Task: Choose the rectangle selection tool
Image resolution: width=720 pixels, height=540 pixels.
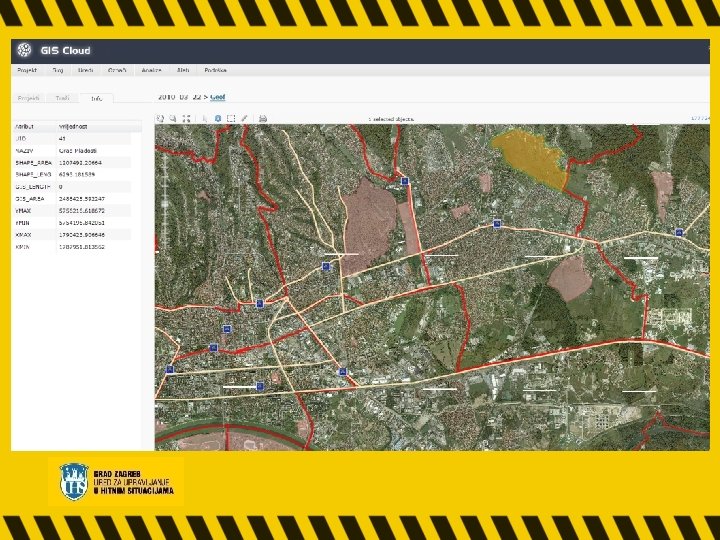Action: pos(231,118)
